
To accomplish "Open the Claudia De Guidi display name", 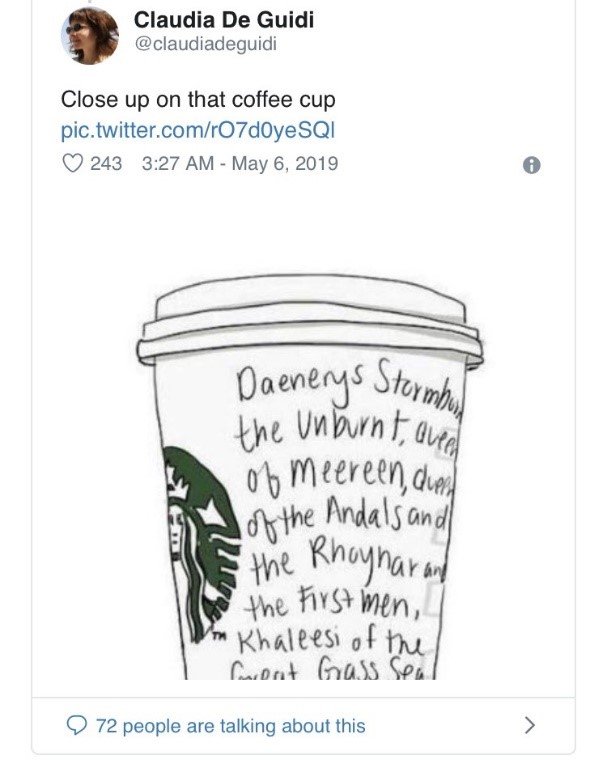I will (224, 20).
